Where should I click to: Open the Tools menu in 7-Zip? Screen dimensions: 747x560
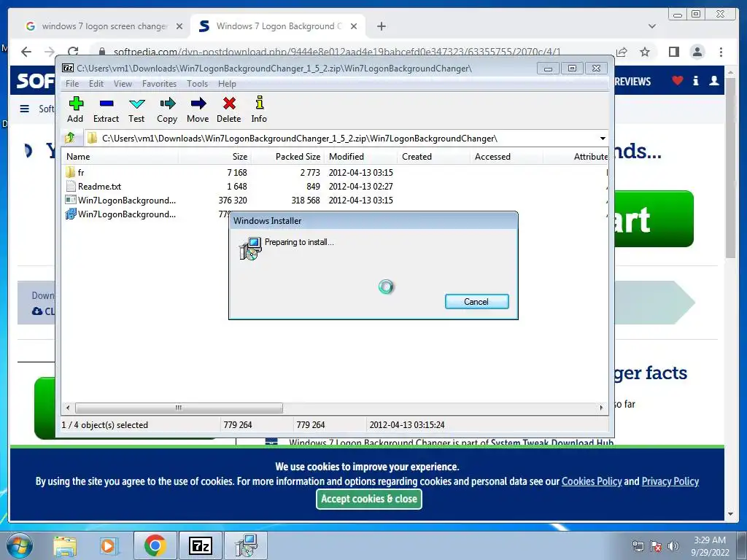click(x=197, y=84)
